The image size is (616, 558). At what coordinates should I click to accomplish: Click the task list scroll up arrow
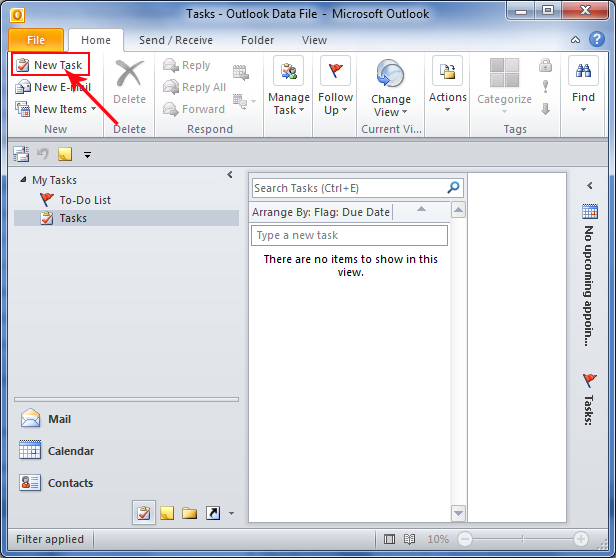(x=458, y=210)
